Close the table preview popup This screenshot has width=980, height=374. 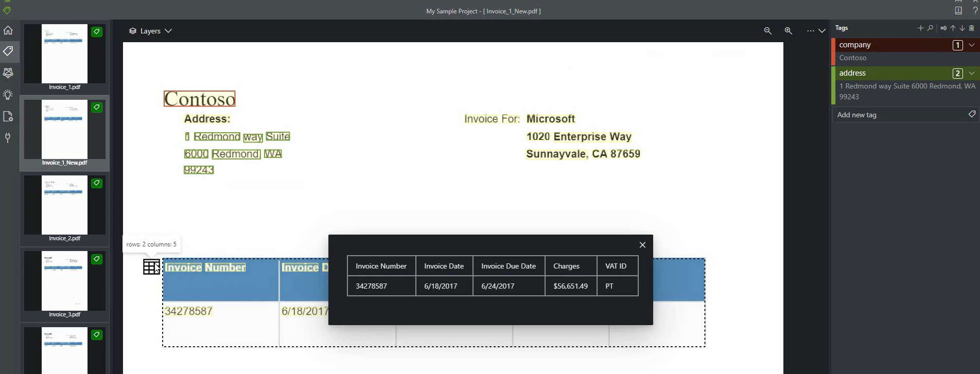click(x=642, y=245)
